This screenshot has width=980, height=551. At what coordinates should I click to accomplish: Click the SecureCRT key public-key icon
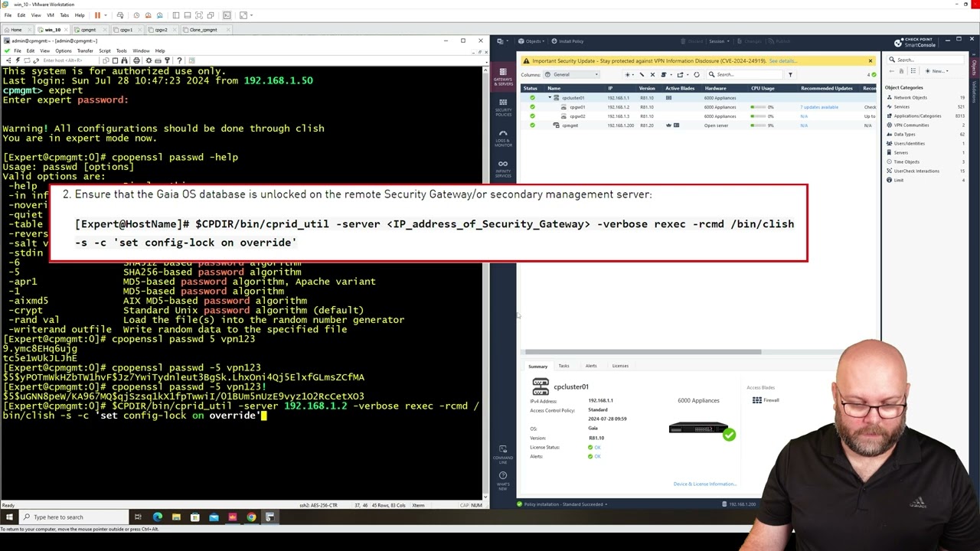tap(168, 60)
